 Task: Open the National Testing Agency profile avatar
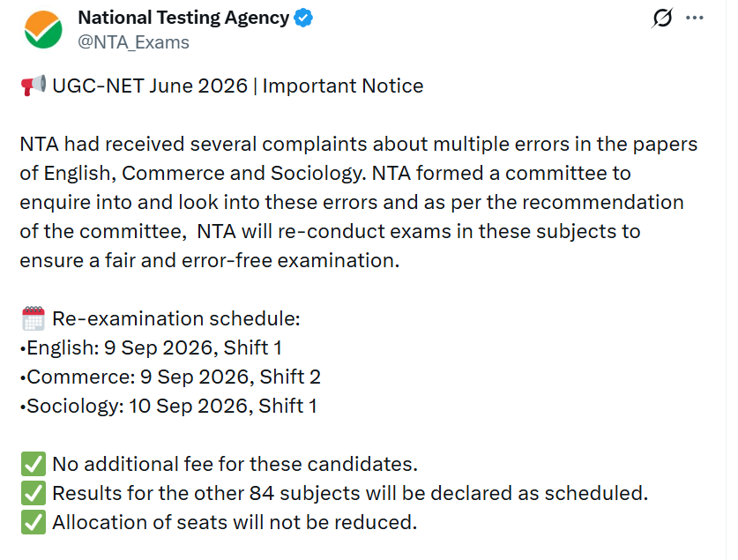(43, 30)
